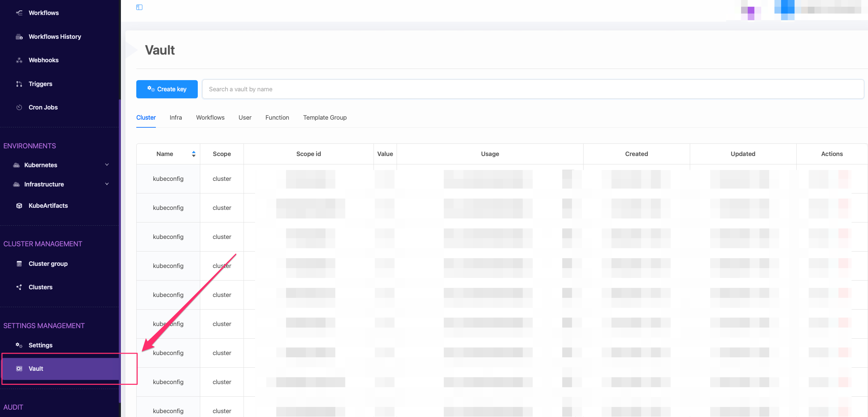
Task: Open Cluster group icon in sidebar
Action: click(19, 264)
